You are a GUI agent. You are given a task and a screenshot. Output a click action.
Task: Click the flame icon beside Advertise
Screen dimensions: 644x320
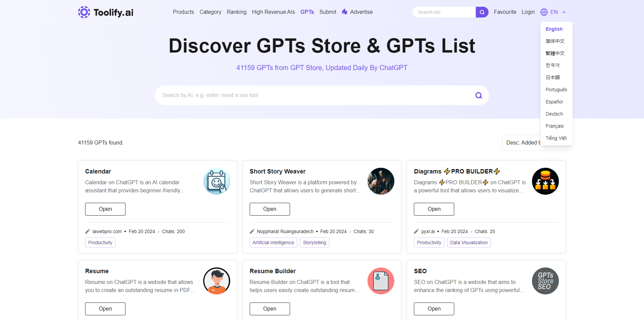pos(345,12)
